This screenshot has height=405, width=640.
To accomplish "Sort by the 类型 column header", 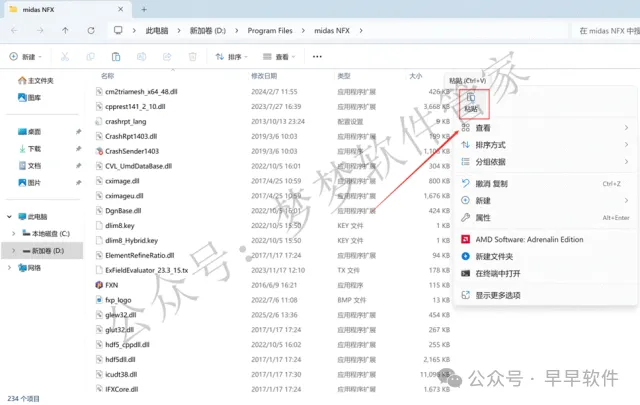I will coord(344,76).
